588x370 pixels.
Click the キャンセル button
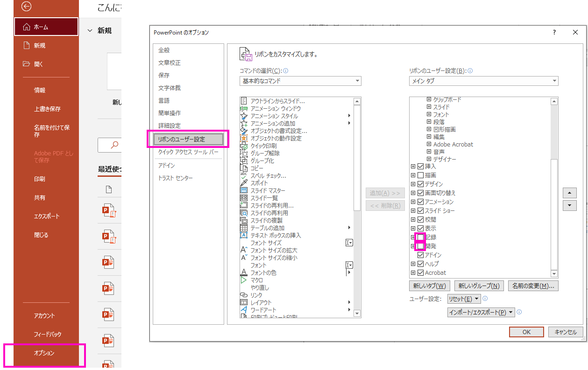566,332
